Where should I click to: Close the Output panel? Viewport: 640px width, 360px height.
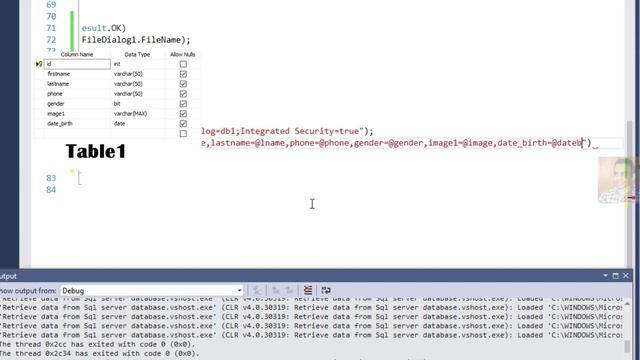tap(626, 276)
